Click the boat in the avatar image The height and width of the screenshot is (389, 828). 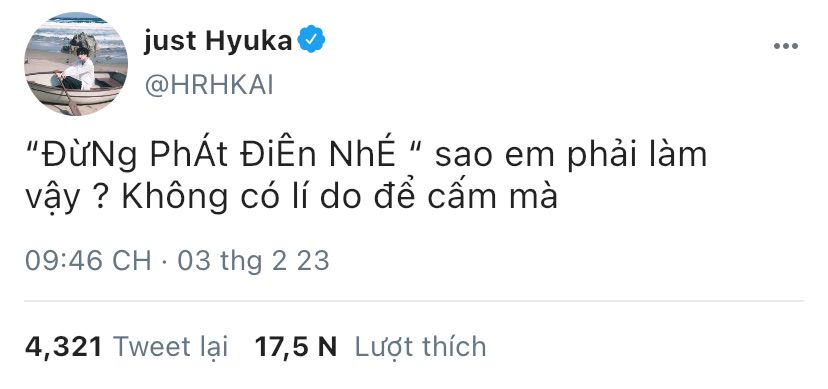pos(74,90)
